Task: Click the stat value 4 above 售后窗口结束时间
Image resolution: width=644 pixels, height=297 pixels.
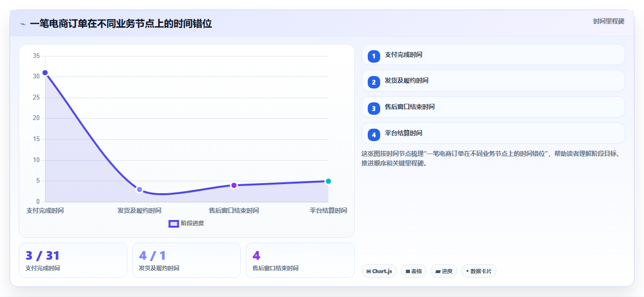Action: point(256,256)
